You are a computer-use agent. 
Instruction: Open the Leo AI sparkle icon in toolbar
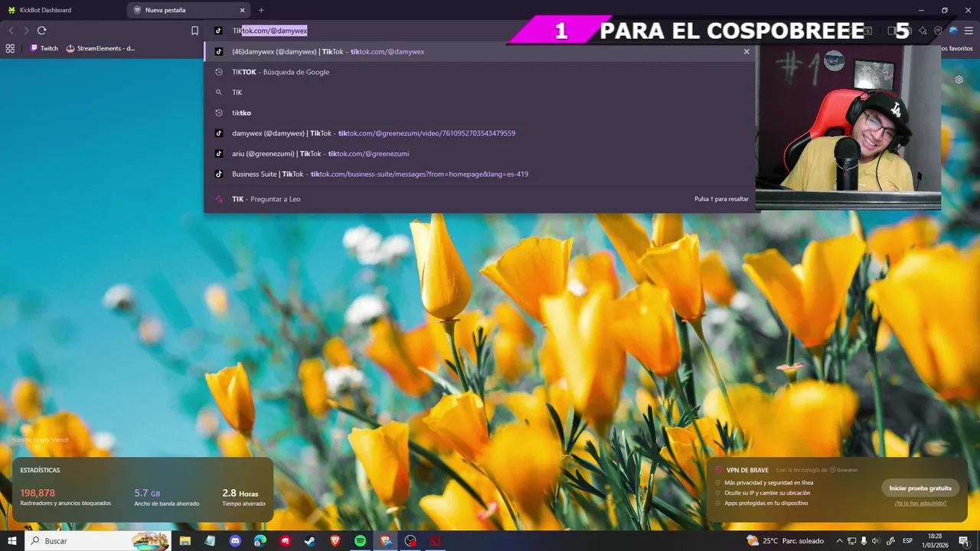tap(923, 31)
